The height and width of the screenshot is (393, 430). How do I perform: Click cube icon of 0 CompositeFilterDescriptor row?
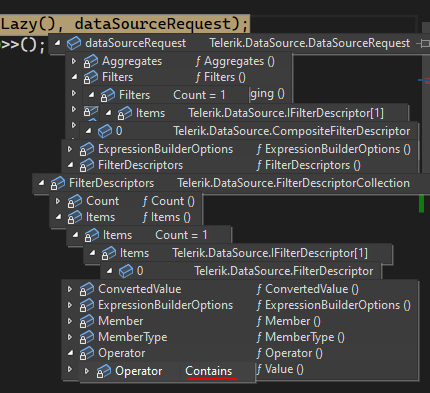[x=105, y=131]
